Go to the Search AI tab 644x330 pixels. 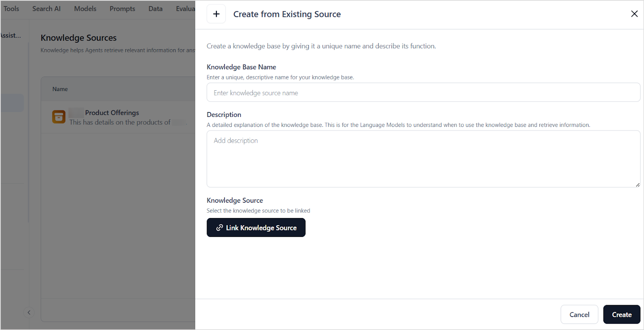(46, 8)
